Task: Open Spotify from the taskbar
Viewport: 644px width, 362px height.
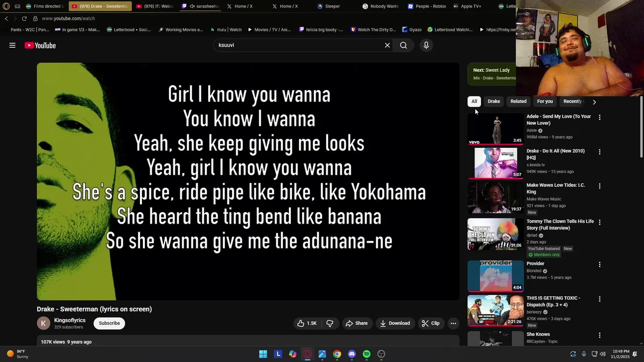Action: point(367,354)
